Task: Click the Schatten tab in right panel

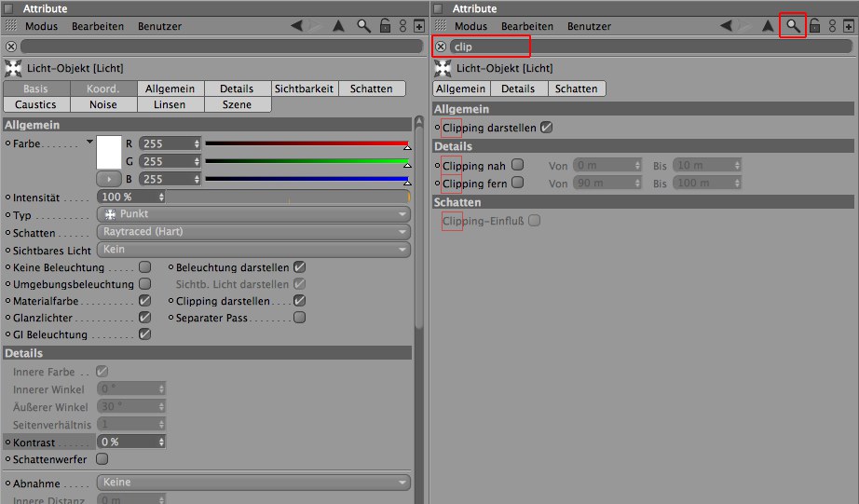Action: click(x=576, y=89)
